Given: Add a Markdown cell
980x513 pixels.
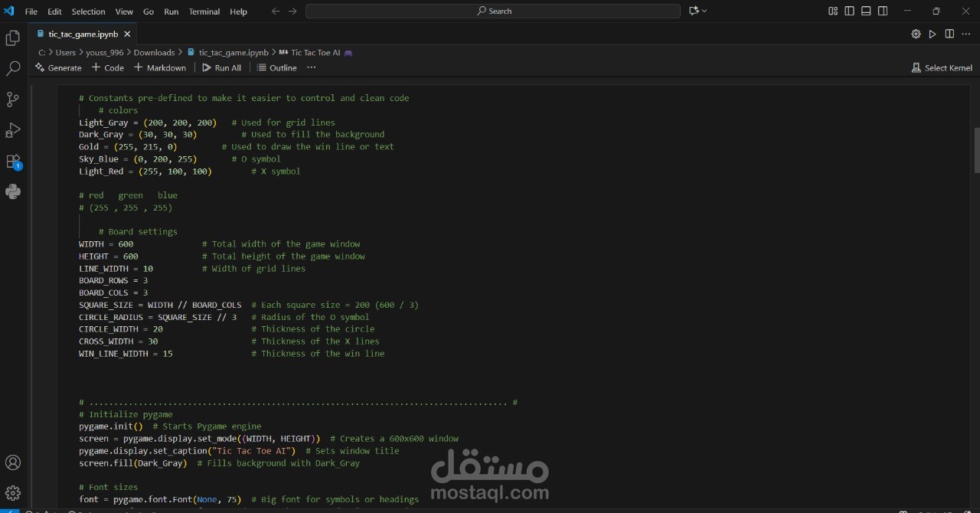Looking at the screenshot, I should [160, 67].
